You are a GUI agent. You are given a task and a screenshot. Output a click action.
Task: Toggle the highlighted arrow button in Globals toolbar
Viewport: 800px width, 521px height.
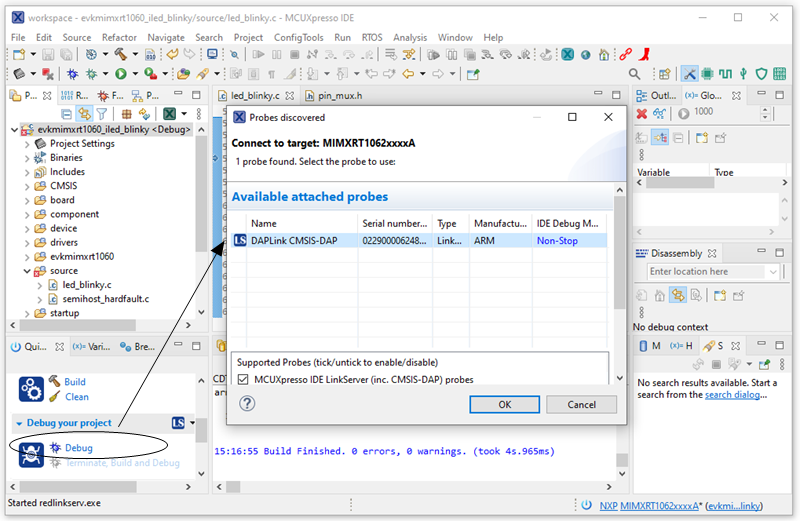660,138
